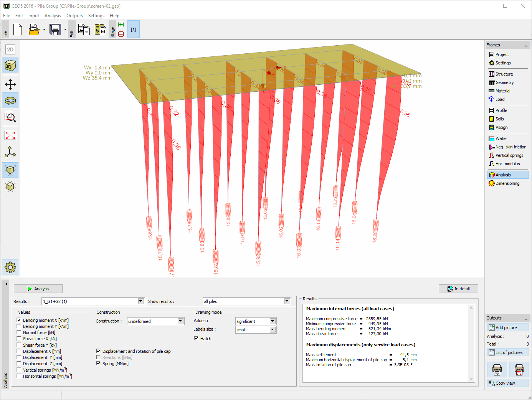
Task: Select the zoom region magnifier tool
Action: [x=10, y=117]
